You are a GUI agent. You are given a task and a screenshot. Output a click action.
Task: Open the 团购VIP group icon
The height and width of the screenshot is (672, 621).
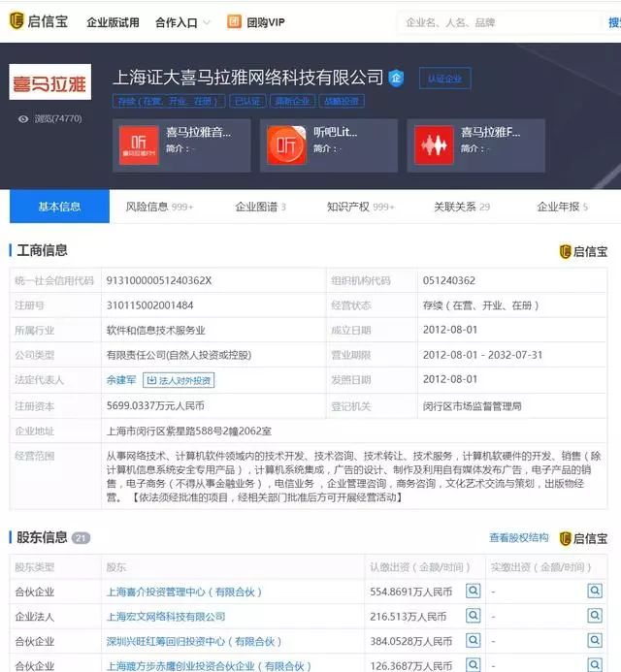click(234, 21)
